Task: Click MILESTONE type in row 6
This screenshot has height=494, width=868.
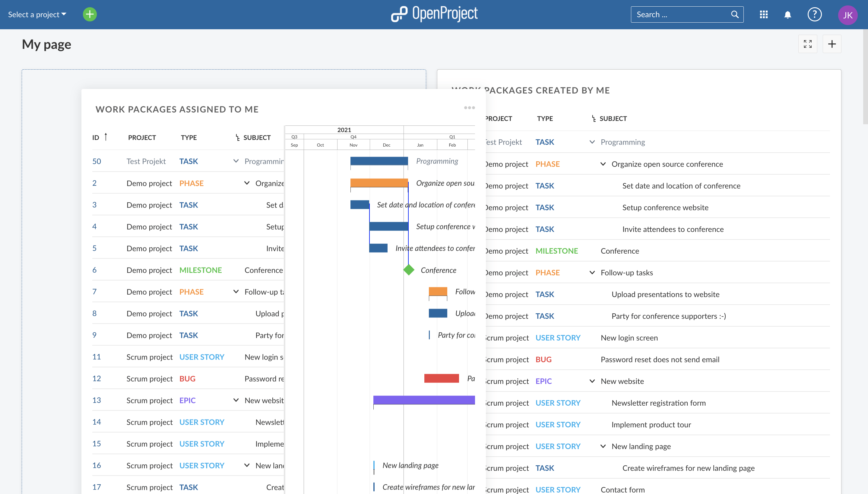Action: point(201,270)
